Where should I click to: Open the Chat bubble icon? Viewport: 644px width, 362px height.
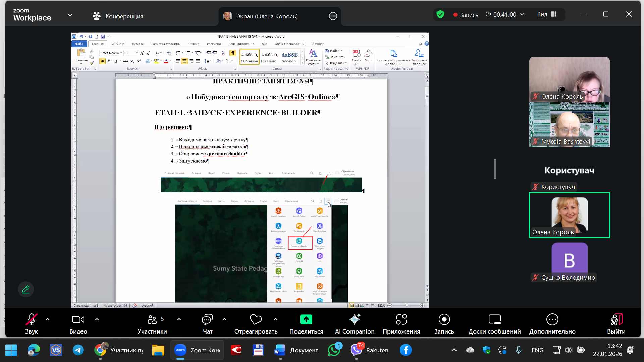click(x=207, y=320)
